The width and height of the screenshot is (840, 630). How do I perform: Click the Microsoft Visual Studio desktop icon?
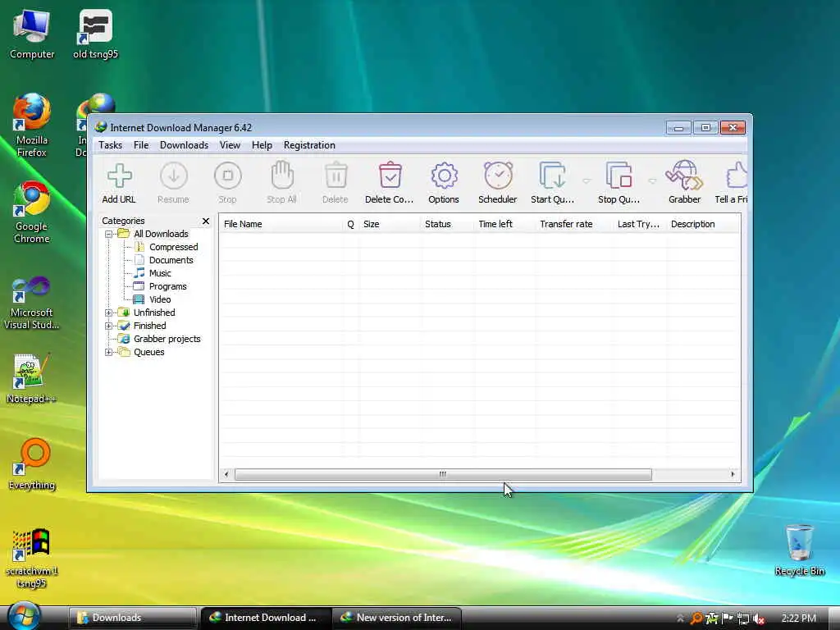tap(32, 303)
